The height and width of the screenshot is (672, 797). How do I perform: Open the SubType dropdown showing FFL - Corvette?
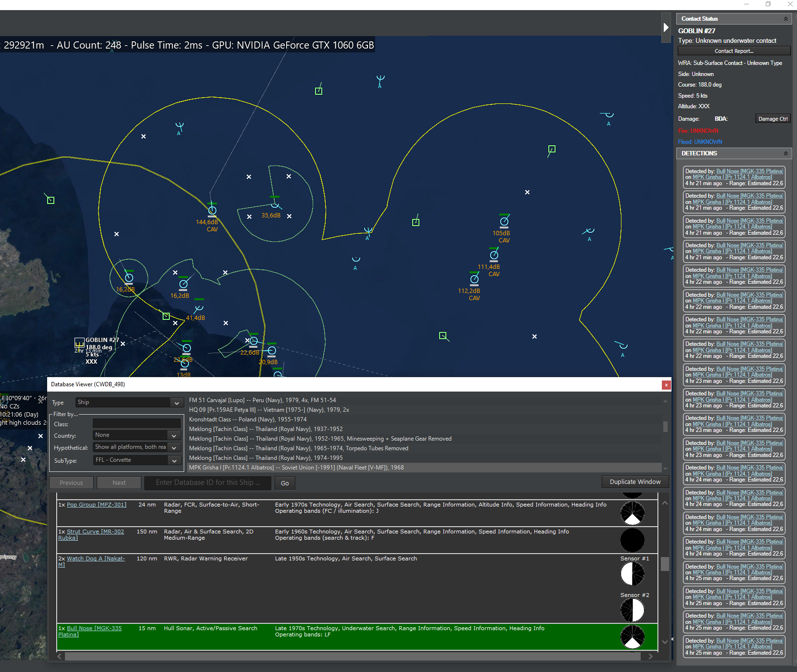137,460
